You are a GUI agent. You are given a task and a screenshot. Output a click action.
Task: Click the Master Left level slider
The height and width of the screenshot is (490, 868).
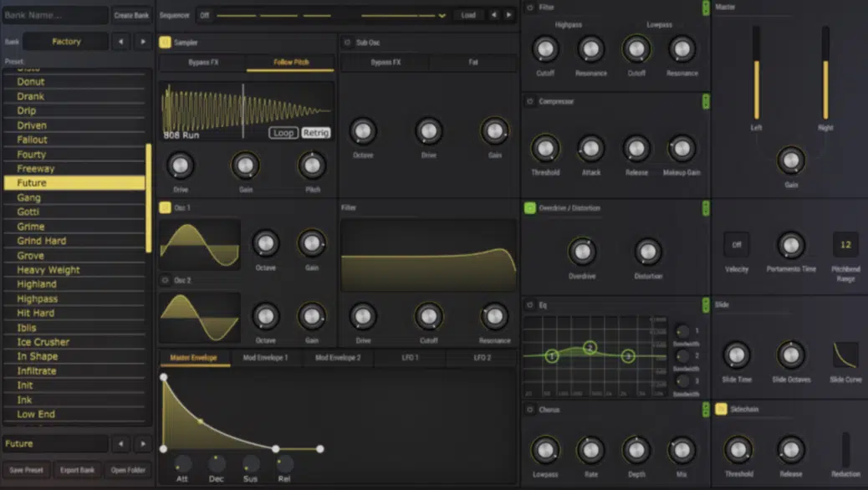pos(756,73)
